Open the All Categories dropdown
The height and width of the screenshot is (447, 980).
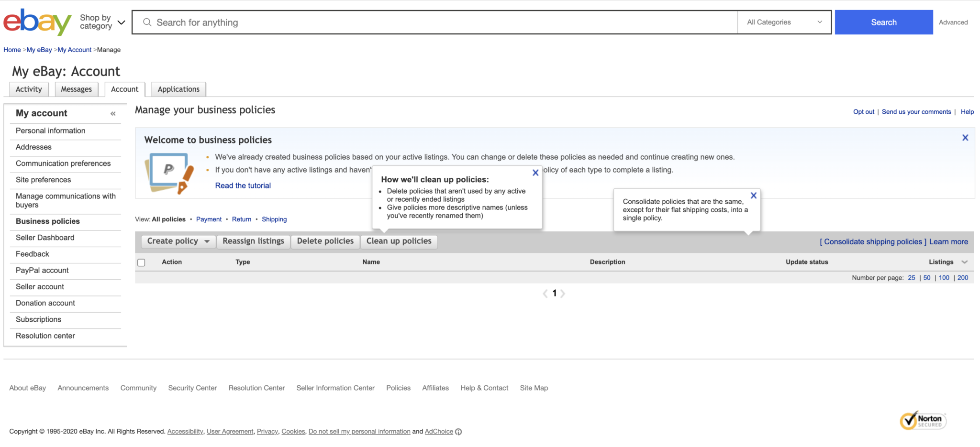point(784,22)
